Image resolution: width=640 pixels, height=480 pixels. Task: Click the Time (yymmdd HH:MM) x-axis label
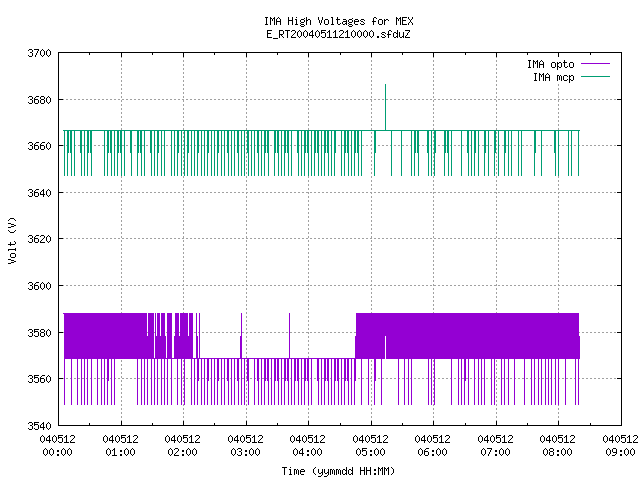pyautogui.click(x=338, y=471)
